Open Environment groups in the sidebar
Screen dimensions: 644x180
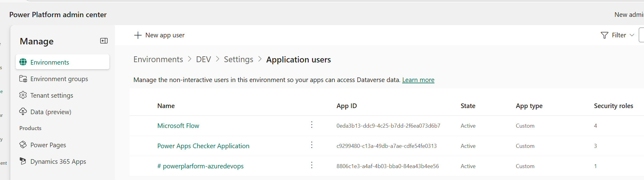tap(63, 79)
